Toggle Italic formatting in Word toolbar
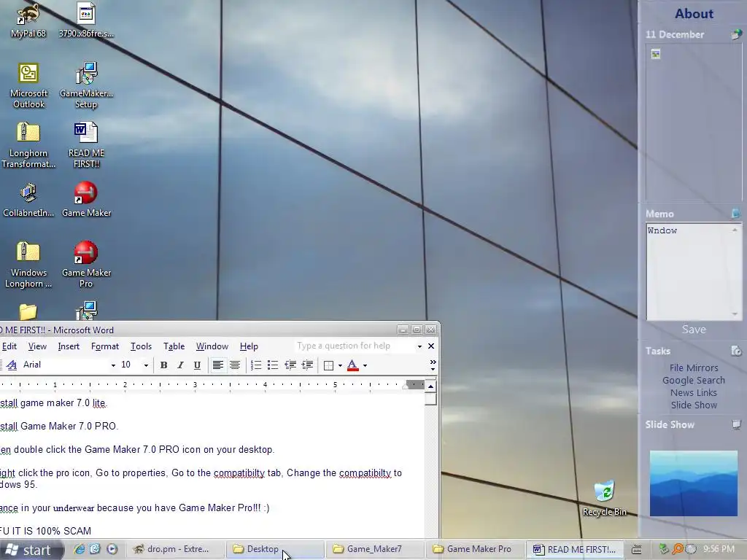The height and width of the screenshot is (560, 747). (x=180, y=365)
